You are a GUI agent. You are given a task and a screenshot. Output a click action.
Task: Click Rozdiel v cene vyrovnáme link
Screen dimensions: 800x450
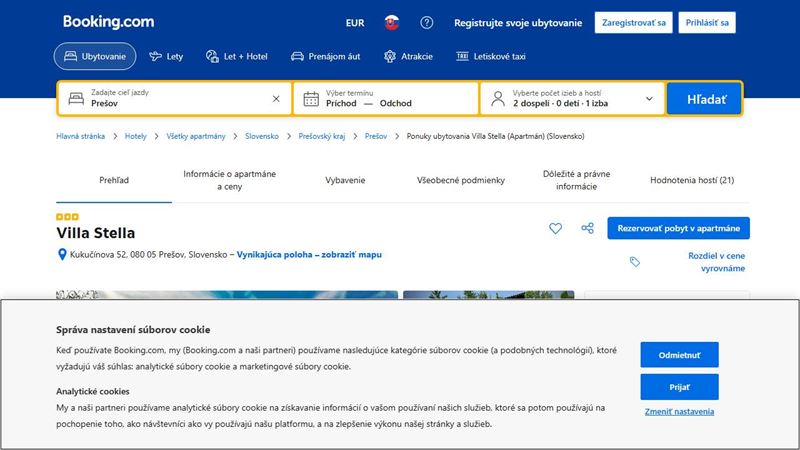click(716, 262)
